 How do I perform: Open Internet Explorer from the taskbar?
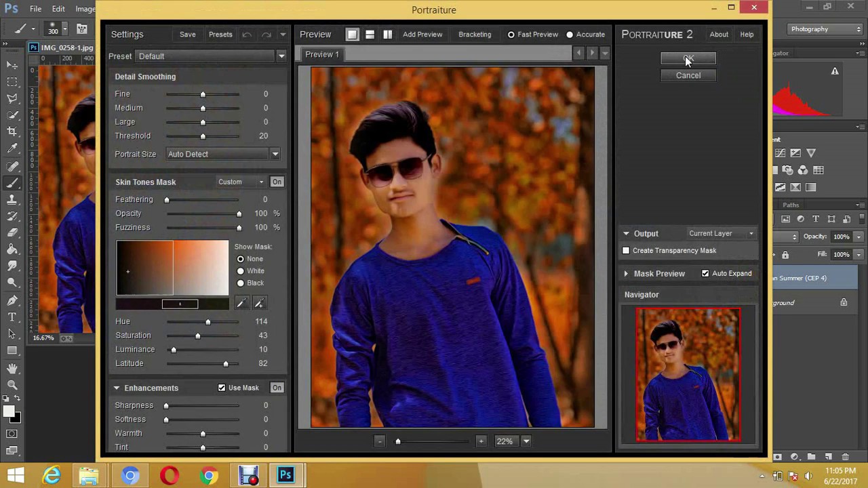click(52, 476)
